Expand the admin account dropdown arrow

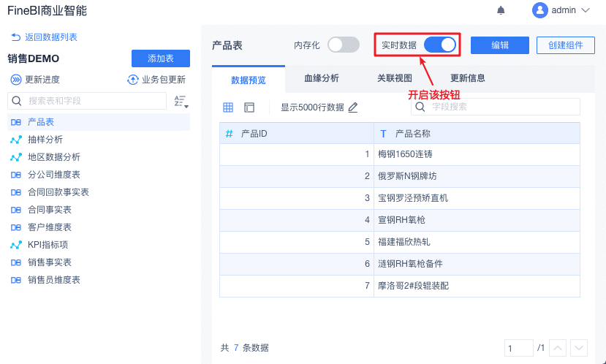[x=586, y=10]
